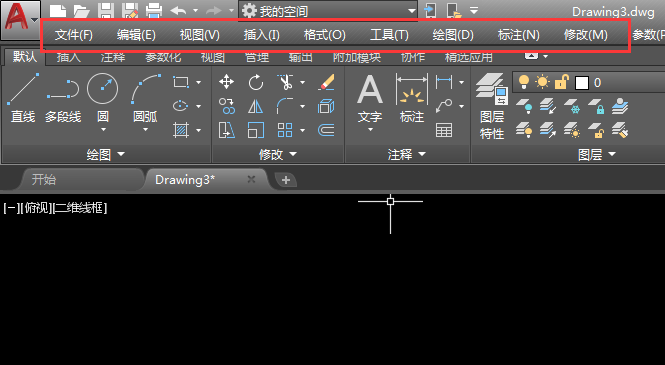
Task: Select the Copy objects icon
Action: 227,106
